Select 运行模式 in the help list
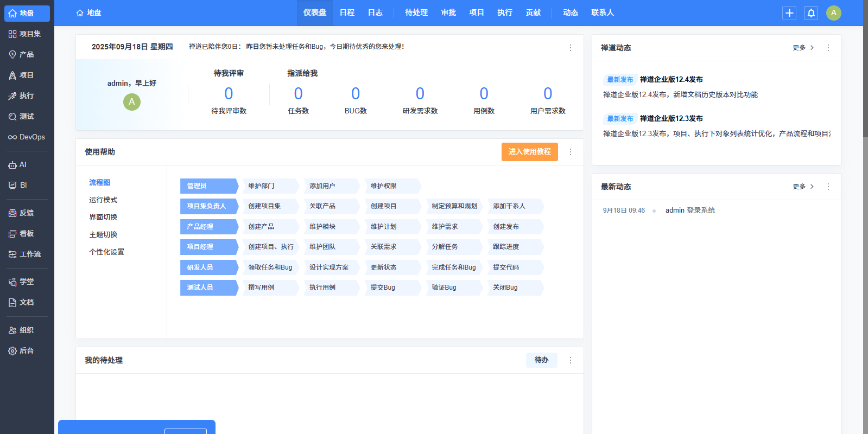This screenshot has width=868, height=434. tap(103, 200)
